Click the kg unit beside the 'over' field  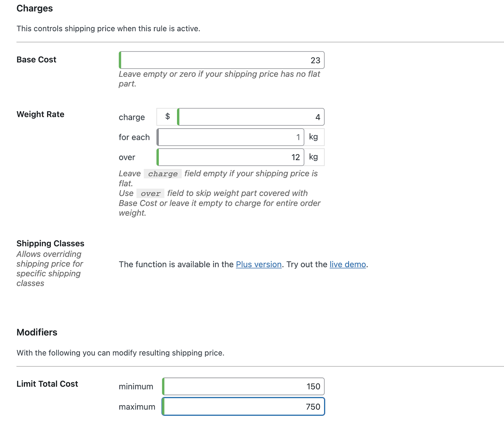point(314,157)
